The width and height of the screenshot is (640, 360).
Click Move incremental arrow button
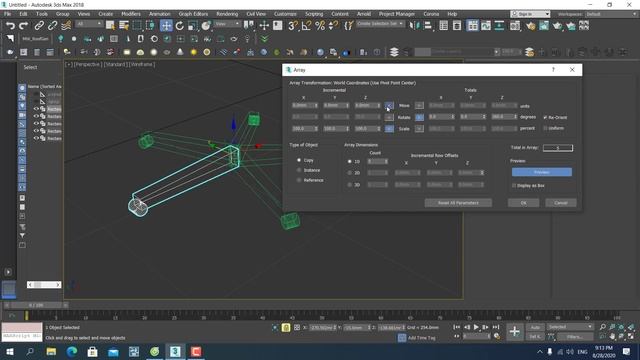pyautogui.click(x=389, y=106)
